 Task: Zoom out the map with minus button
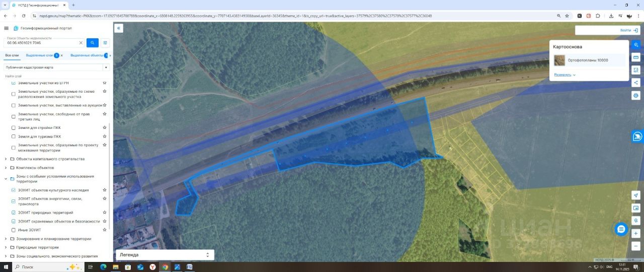(x=636, y=246)
